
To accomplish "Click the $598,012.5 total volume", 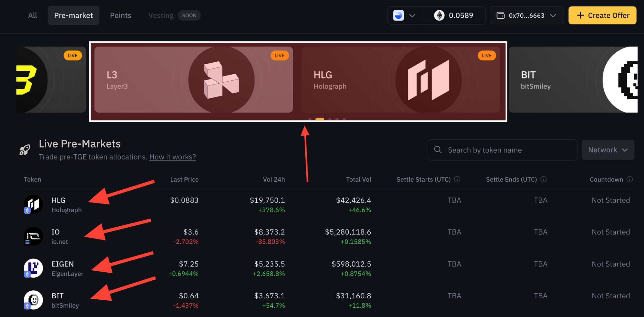I will click(351, 264).
